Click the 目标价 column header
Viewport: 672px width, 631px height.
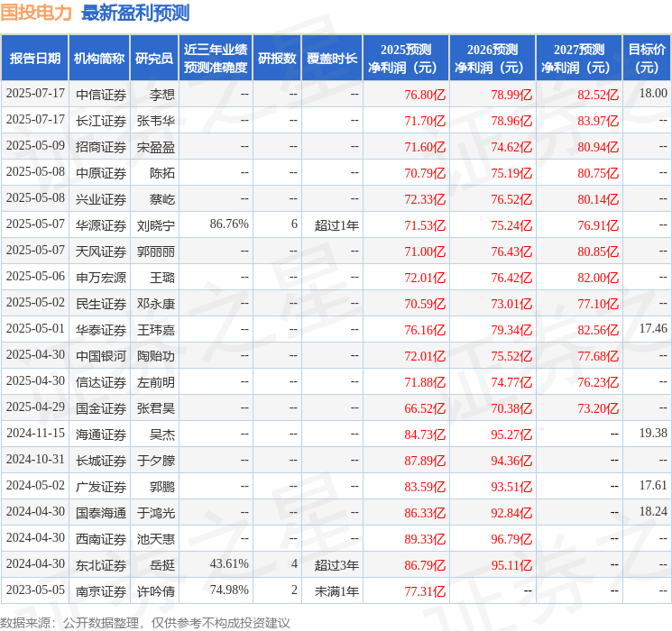647,59
